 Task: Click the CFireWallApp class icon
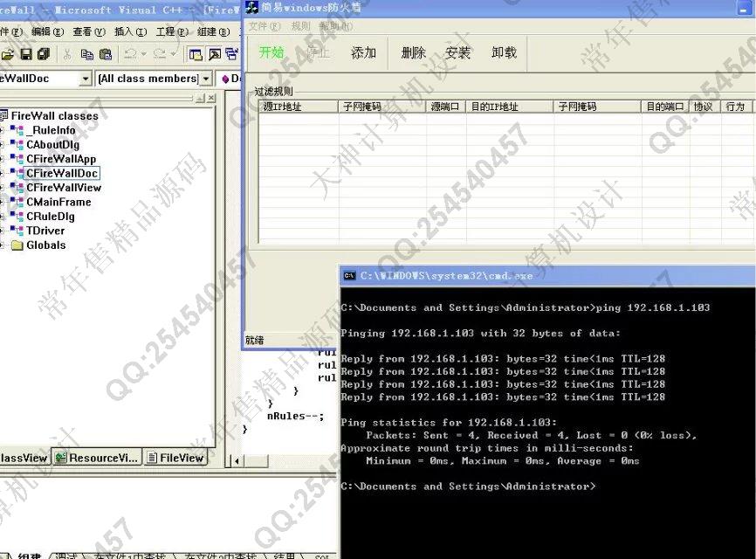pos(17,158)
